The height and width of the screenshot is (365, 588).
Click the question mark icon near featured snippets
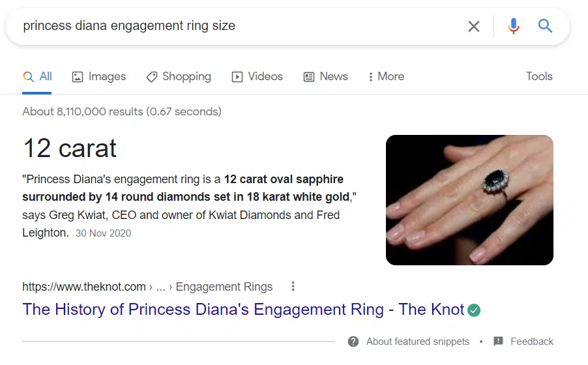click(x=353, y=342)
